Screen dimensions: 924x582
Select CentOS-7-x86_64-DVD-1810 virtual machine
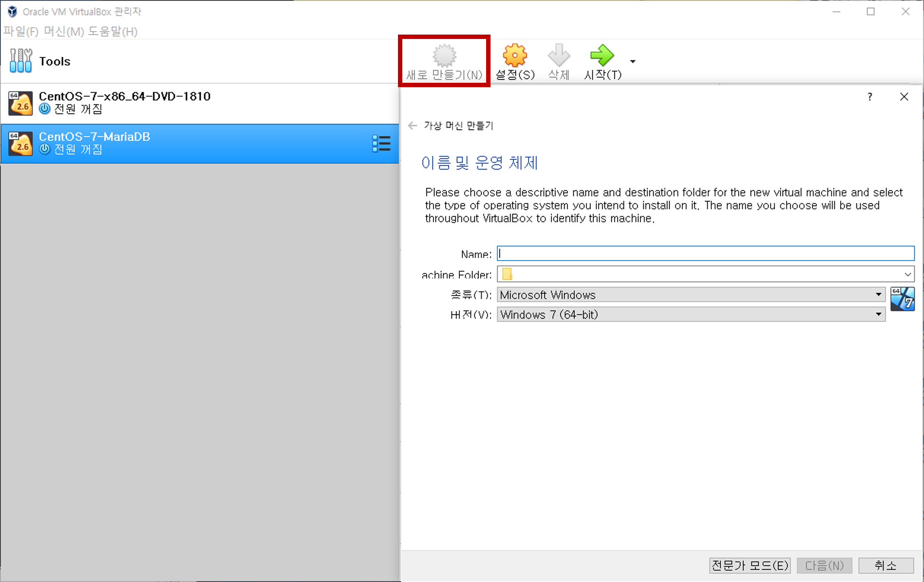pyautogui.click(x=199, y=103)
